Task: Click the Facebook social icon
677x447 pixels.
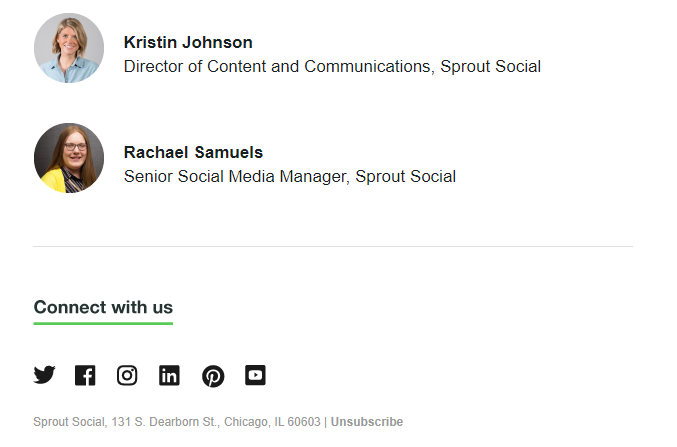Action: pyautogui.click(x=85, y=375)
